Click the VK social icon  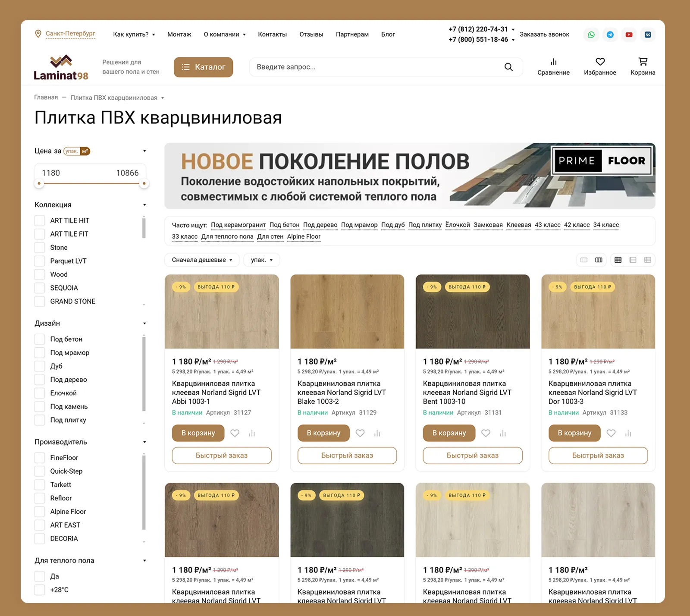pyautogui.click(x=648, y=35)
